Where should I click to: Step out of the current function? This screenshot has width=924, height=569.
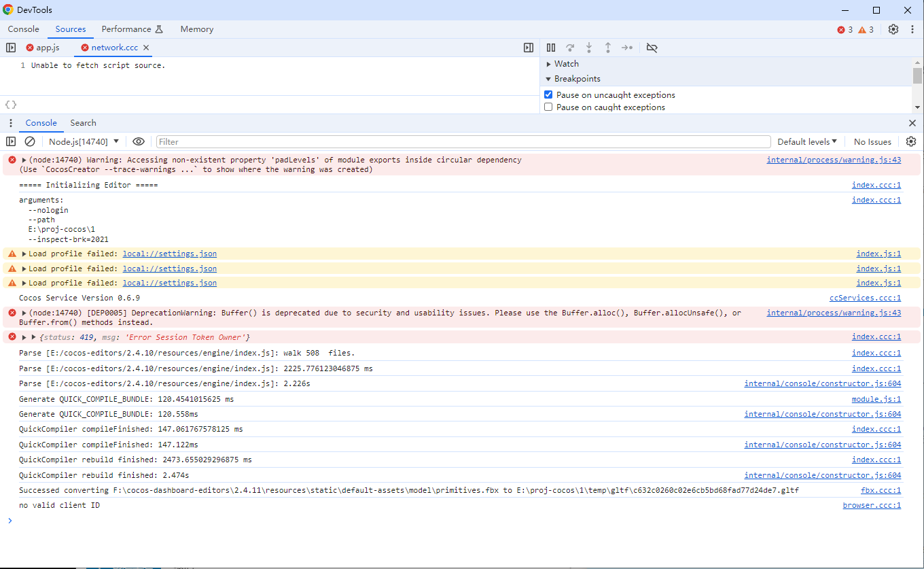point(608,48)
